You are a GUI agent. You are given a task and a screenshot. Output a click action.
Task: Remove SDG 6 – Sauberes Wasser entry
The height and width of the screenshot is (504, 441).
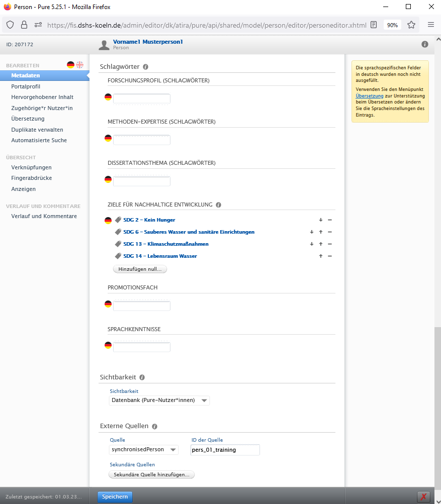click(x=330, y=232)
